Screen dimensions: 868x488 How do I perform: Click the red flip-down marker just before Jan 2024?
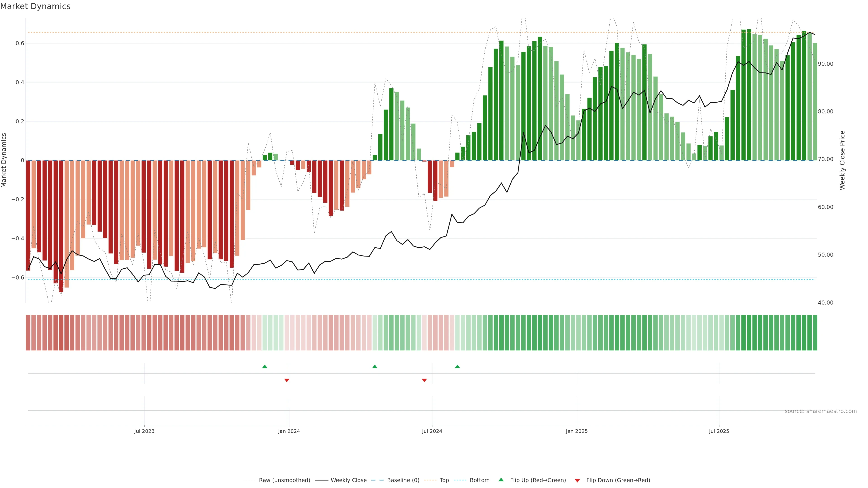pos(287,380)
